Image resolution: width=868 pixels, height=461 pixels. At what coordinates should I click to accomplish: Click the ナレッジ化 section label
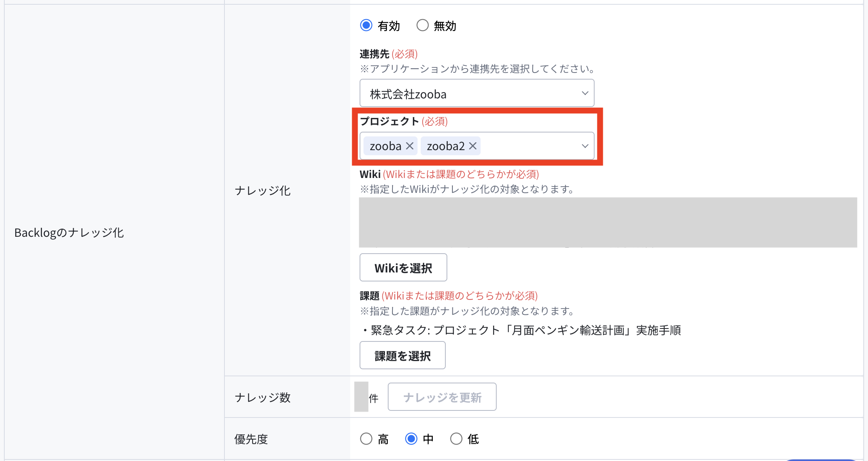[x=262, y=191]
